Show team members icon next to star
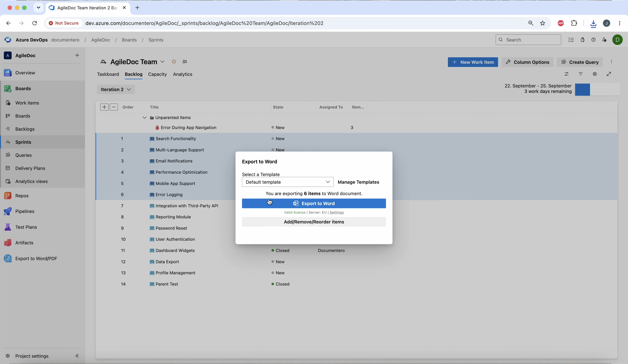This screenshot has height=364, width=628. (x=185, y=62)
